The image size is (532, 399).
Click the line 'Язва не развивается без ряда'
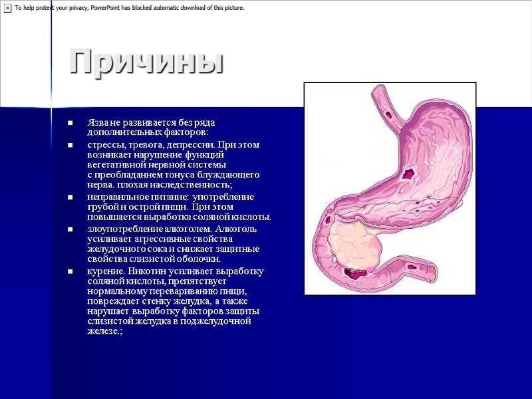click(x=151, y=122)
